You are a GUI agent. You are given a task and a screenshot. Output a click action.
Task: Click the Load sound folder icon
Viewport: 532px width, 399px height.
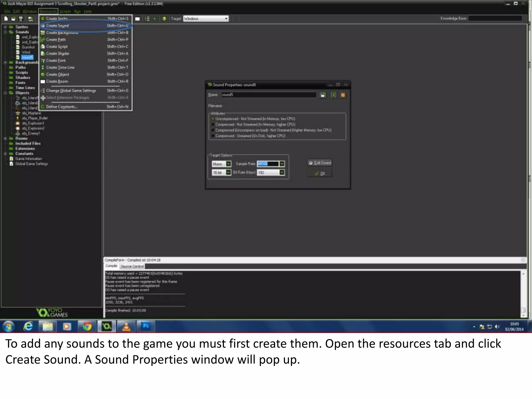[323, 95]
